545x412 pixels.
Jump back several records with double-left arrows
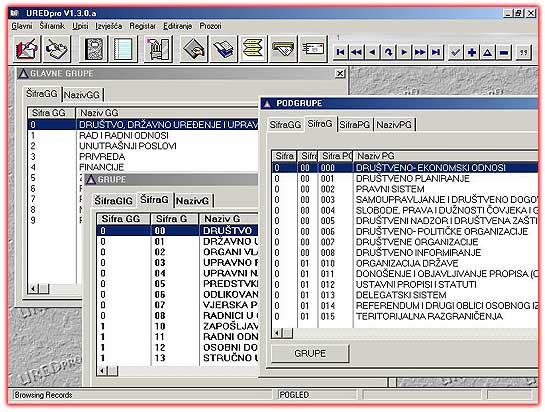(356, 52)
